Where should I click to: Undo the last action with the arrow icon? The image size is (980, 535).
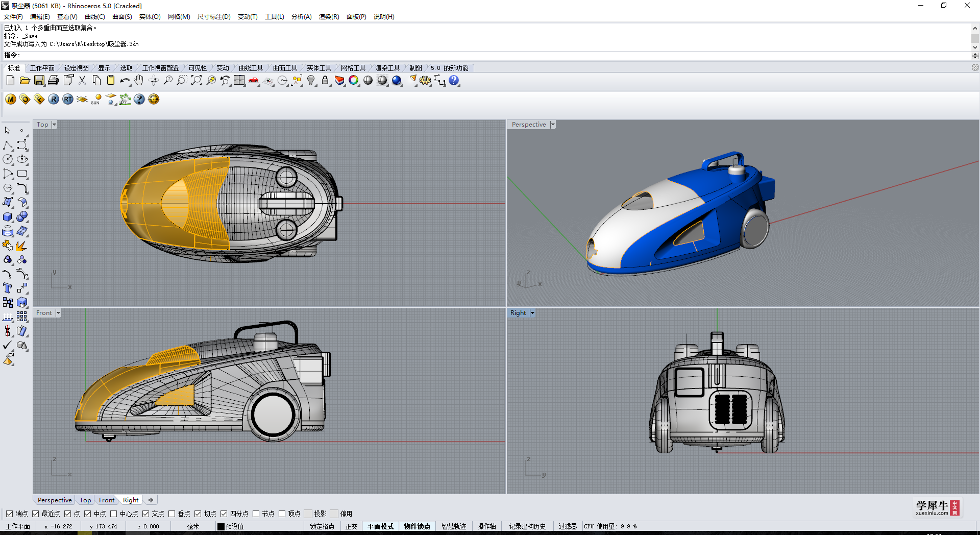click(125, 80)
